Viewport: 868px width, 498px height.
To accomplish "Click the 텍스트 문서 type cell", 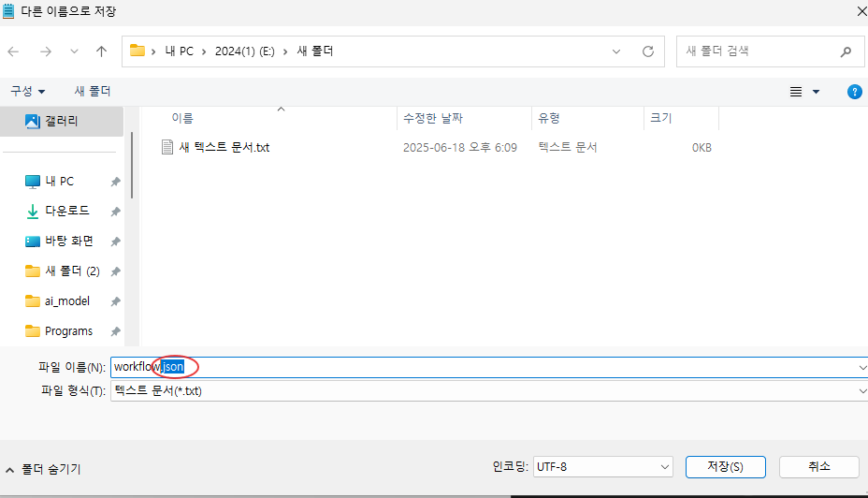I will tap(568, 147).
